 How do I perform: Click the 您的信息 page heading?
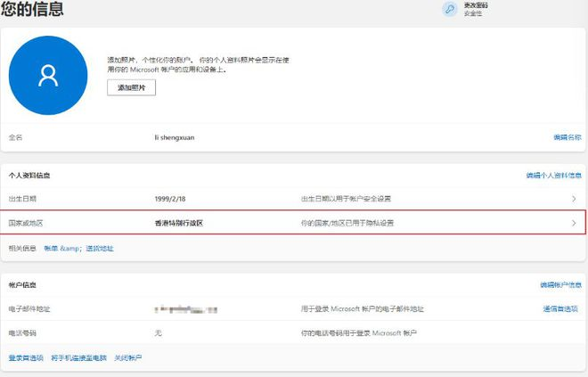coord(32,10)
